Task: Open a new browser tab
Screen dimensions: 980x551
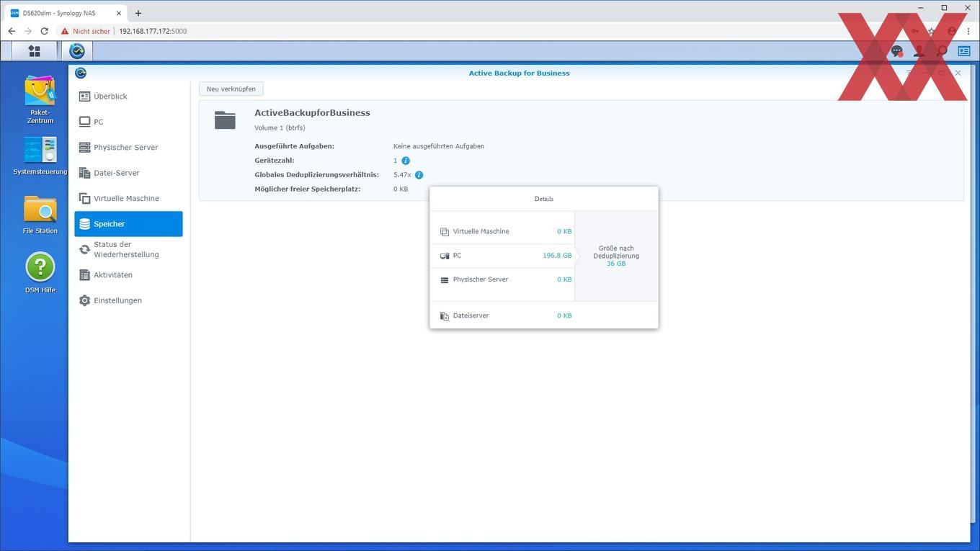Action: (x=138, y=13)
